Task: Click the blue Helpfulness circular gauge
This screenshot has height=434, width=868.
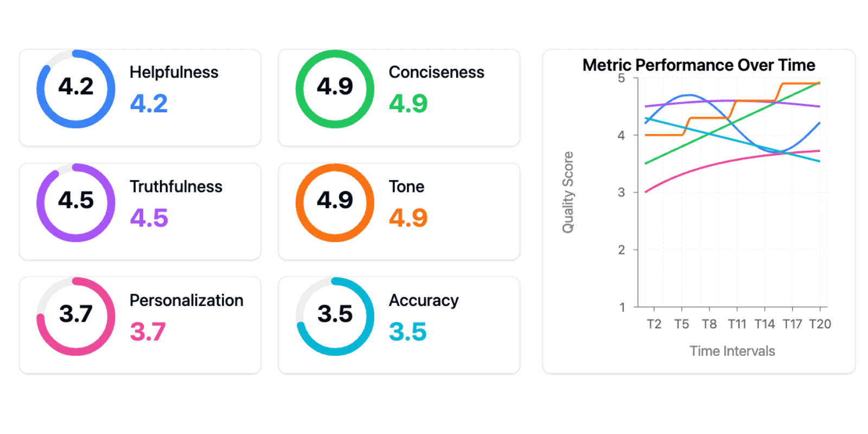Action: [x=76, y=89]
